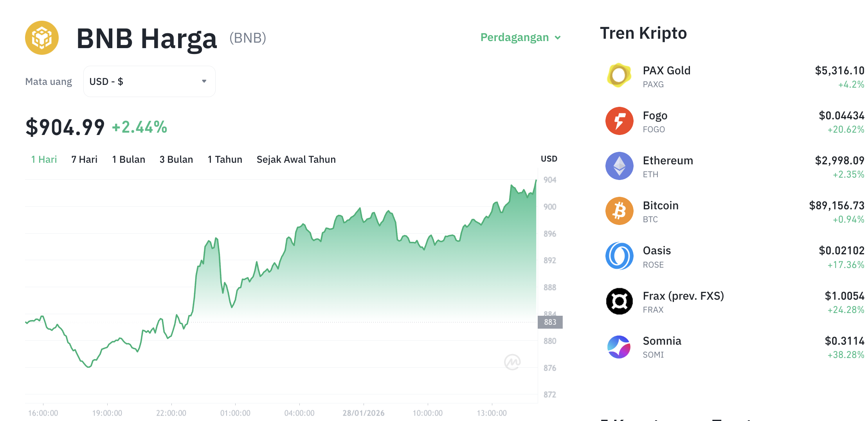Click the BNB token logo icon

(42, 38)
